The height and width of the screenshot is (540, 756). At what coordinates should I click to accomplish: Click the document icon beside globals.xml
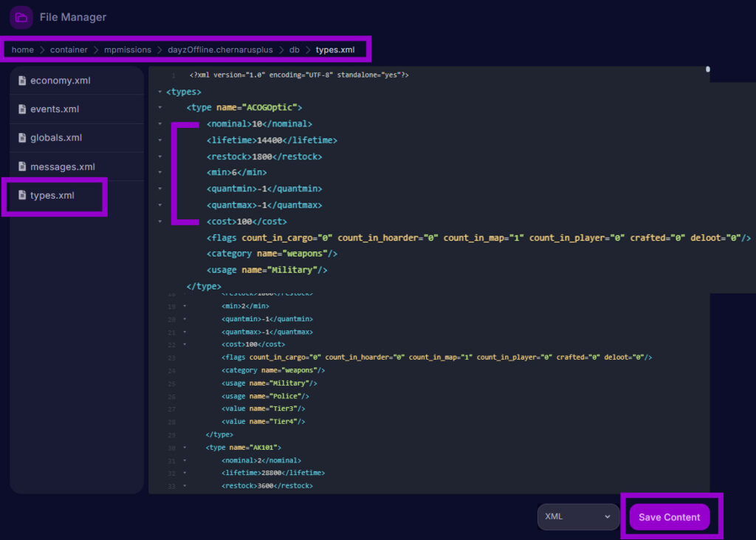click(22, 137)
